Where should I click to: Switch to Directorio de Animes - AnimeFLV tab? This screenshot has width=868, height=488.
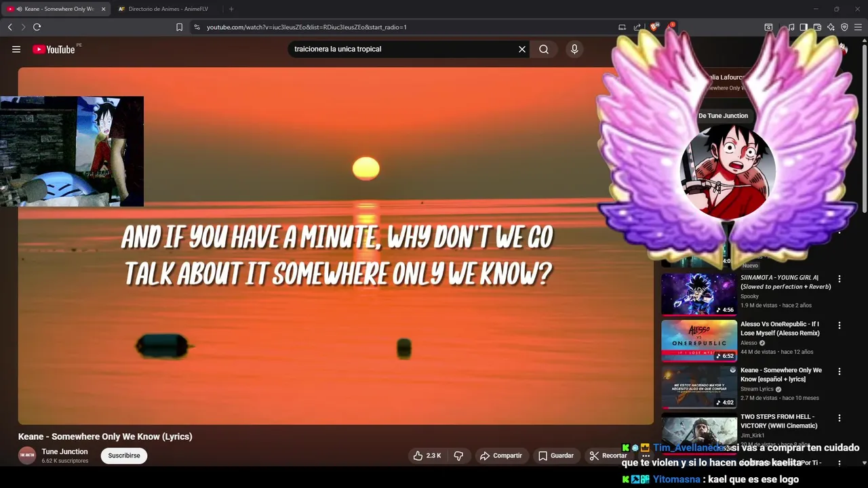click(167, 9)
